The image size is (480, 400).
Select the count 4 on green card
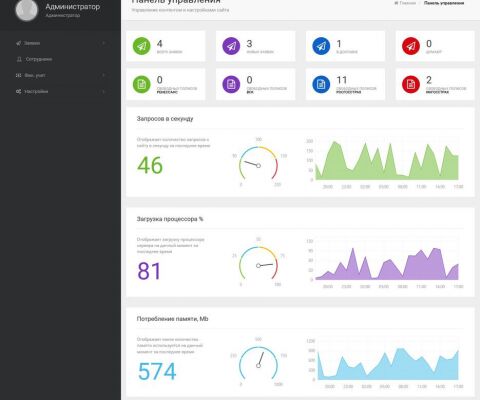[160, 44]
